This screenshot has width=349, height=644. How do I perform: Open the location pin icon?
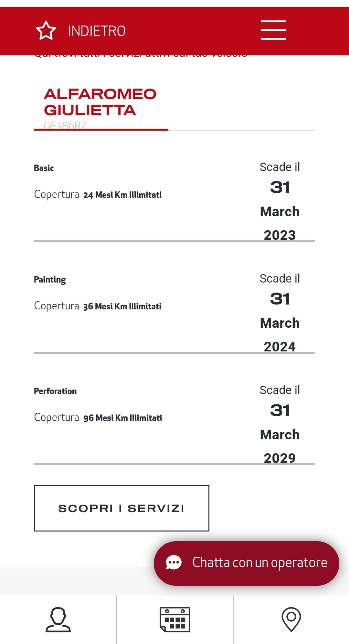coord(291,619)
